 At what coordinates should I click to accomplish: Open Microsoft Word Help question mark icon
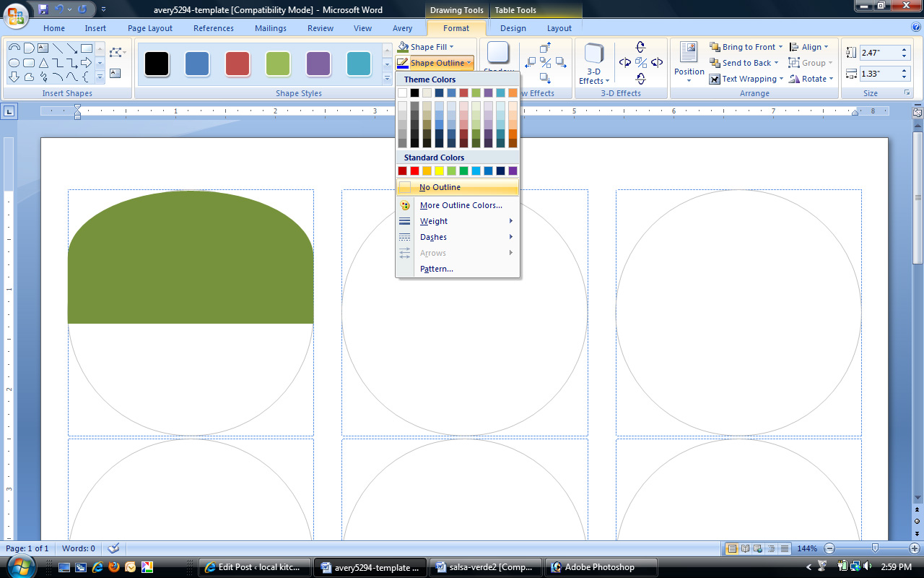tap(915, 27)
